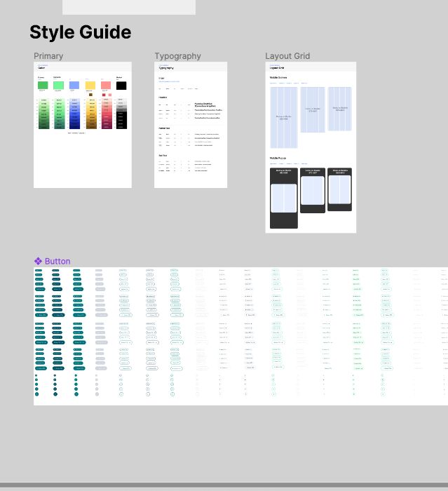This screenshot has width=448, height=491.
Task: Click the Typography title inside the Typography frame
Action: (166, 68)
